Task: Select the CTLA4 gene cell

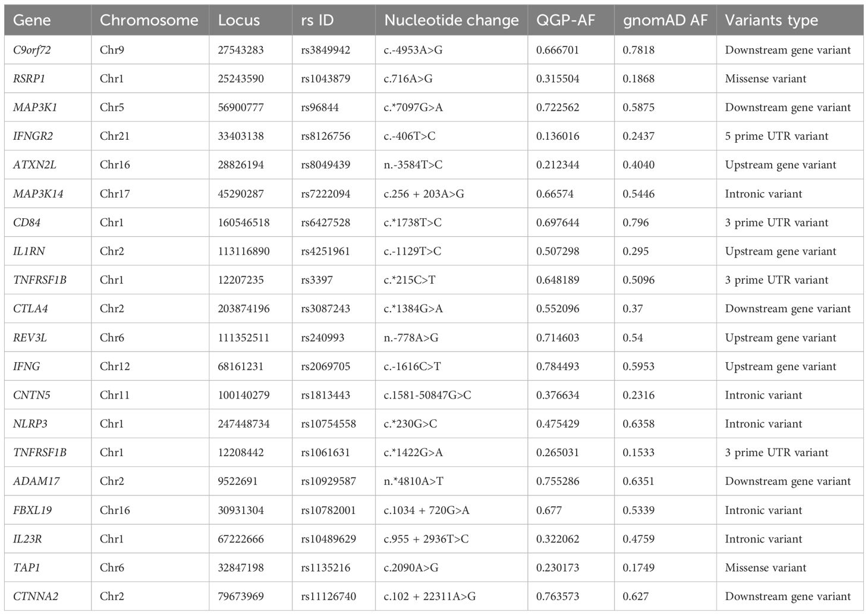Action: 30,309
